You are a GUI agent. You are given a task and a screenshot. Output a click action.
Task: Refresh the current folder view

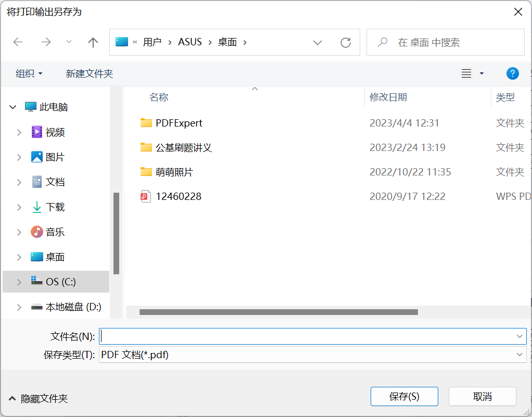click(346, 42)
